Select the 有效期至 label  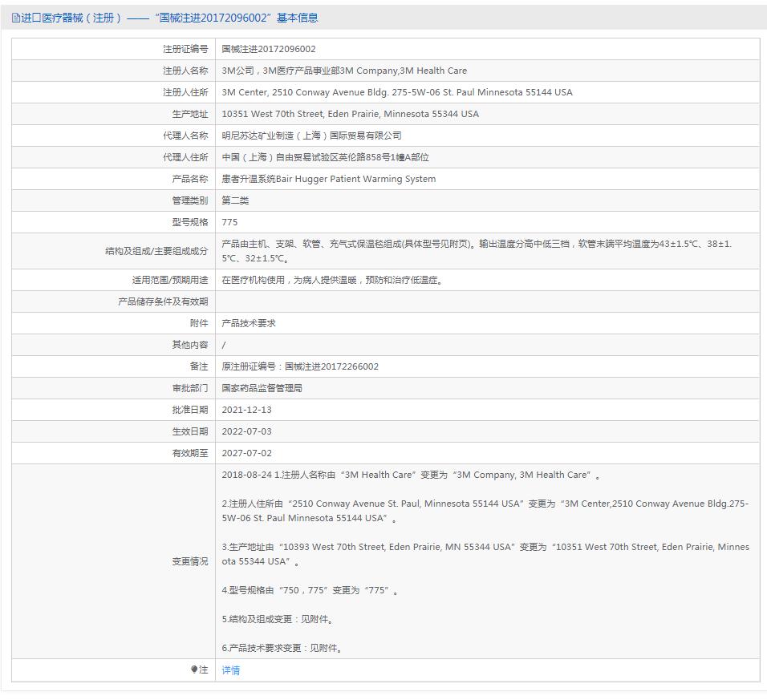pyautogui.click(x=190, y=453)
